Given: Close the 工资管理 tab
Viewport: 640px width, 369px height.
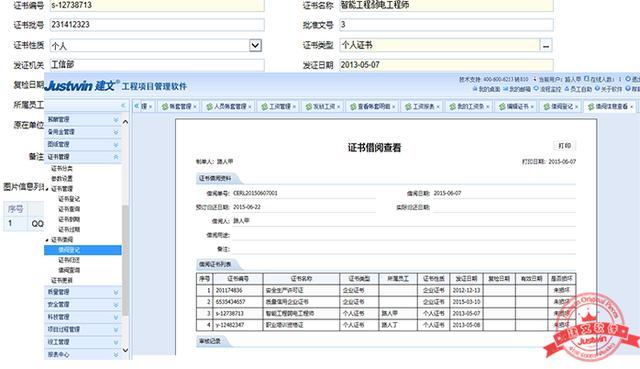Looking at the screenshot, I should point(294,107).
